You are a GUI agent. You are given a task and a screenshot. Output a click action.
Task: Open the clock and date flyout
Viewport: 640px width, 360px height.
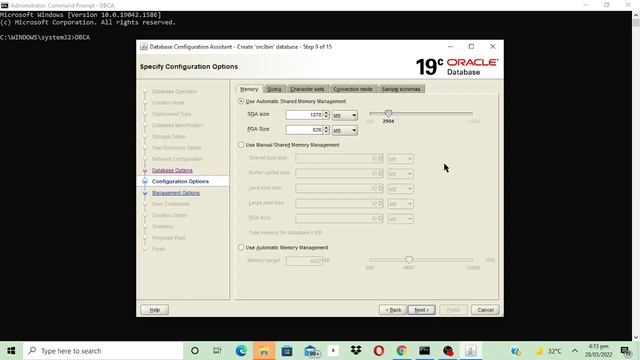598,351
